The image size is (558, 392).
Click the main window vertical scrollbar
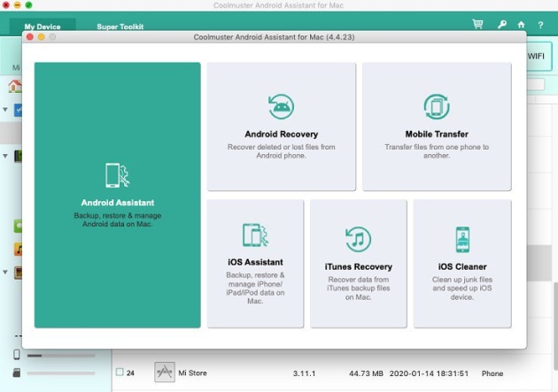555,327
